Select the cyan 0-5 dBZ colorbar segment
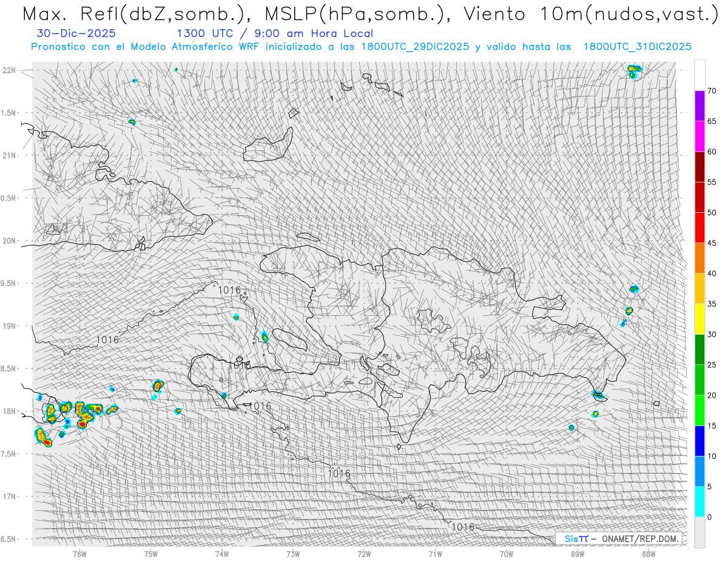 (x=699, y=501)
